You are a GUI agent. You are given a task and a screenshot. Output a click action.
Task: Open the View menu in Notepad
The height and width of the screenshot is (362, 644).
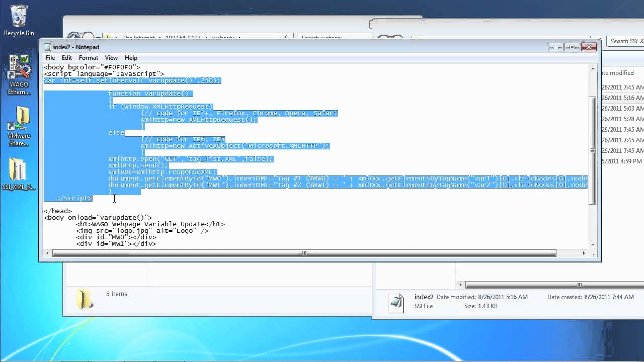111,58
